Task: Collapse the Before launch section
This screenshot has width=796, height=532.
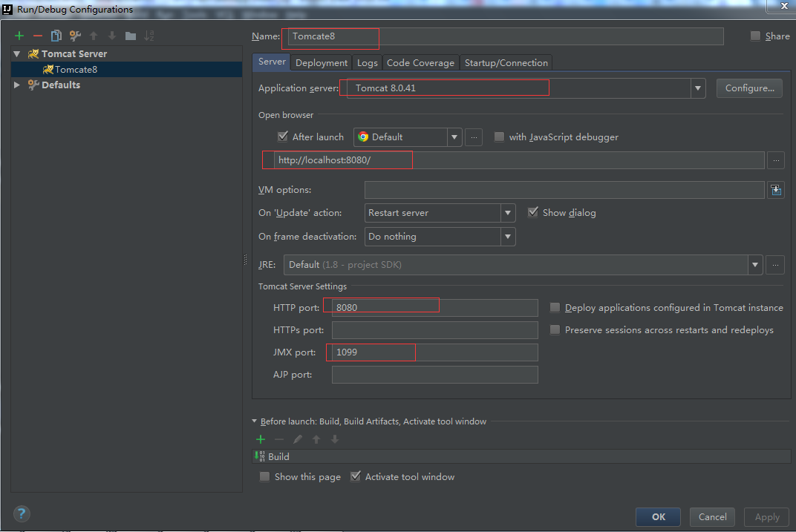Action: click(x=255, y=421)
